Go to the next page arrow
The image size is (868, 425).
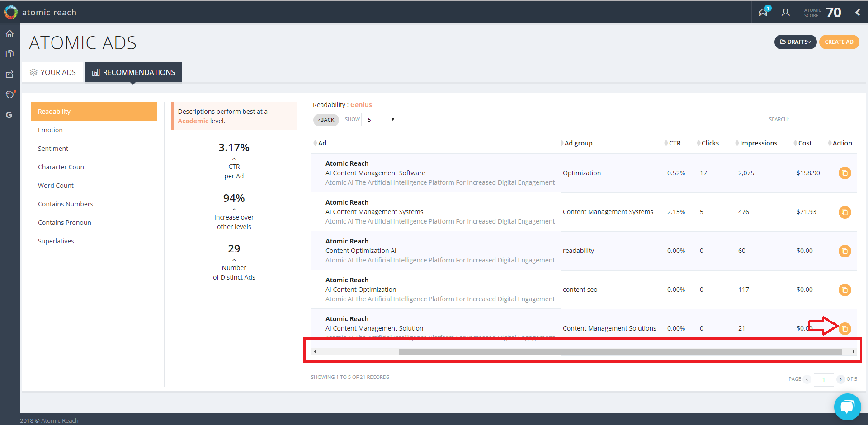click(840, 379)
